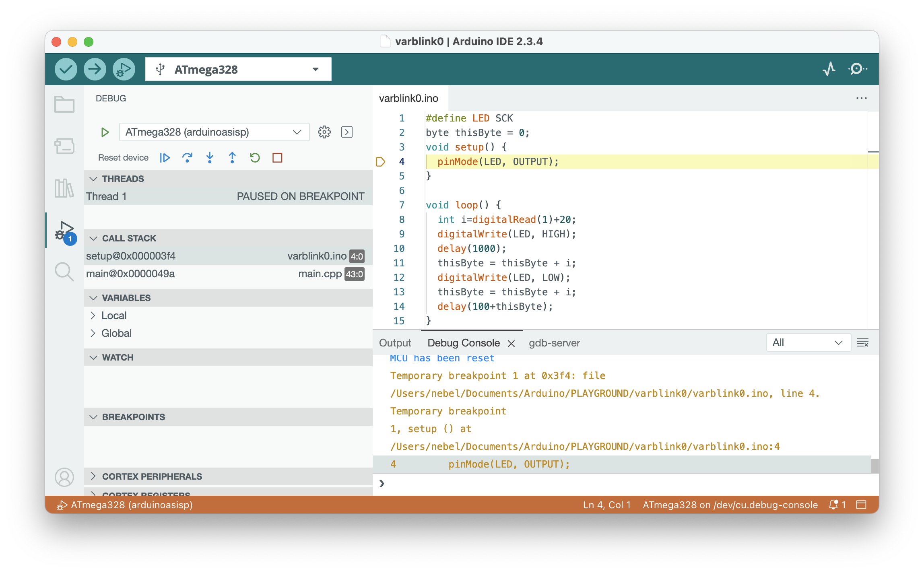Open the Library Manager sidebar icon
Image resolution: width=924 pixels, height=573 pixels.
[64, 188]
